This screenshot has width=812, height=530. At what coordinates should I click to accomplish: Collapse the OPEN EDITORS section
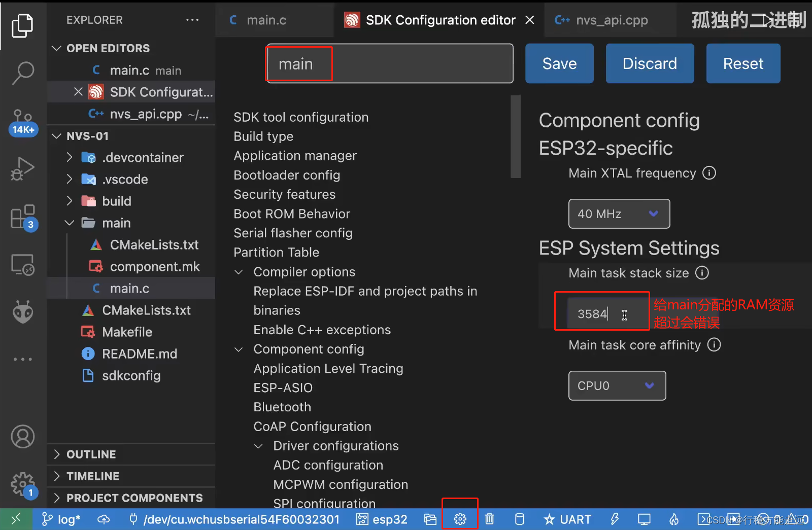click(57, 48)
